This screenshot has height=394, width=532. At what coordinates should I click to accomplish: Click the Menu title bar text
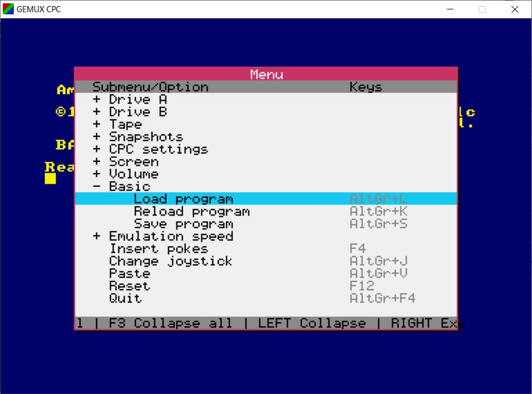[267, 74]
